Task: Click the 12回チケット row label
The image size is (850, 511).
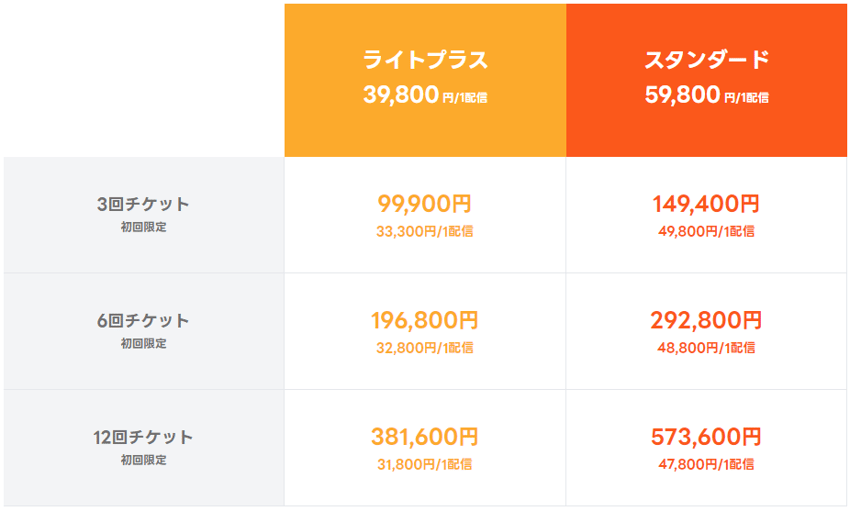Action: pyautogui.click(x=143, y=437)
